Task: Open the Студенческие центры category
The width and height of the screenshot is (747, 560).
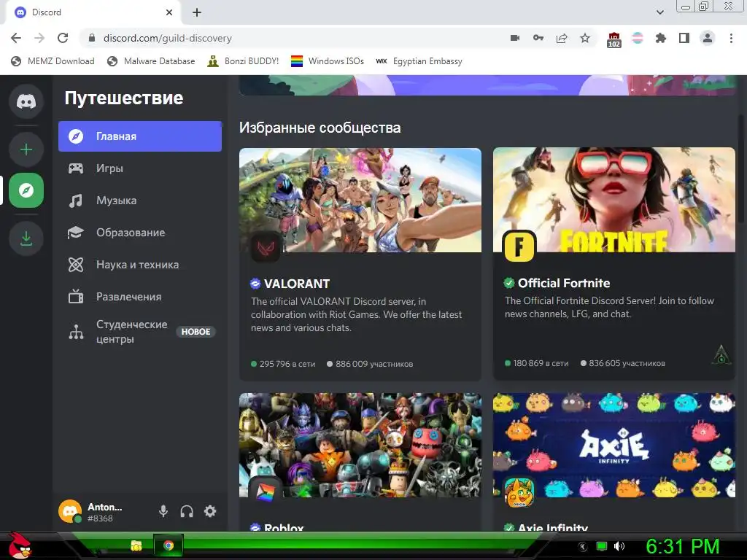Action: [140, 332]
